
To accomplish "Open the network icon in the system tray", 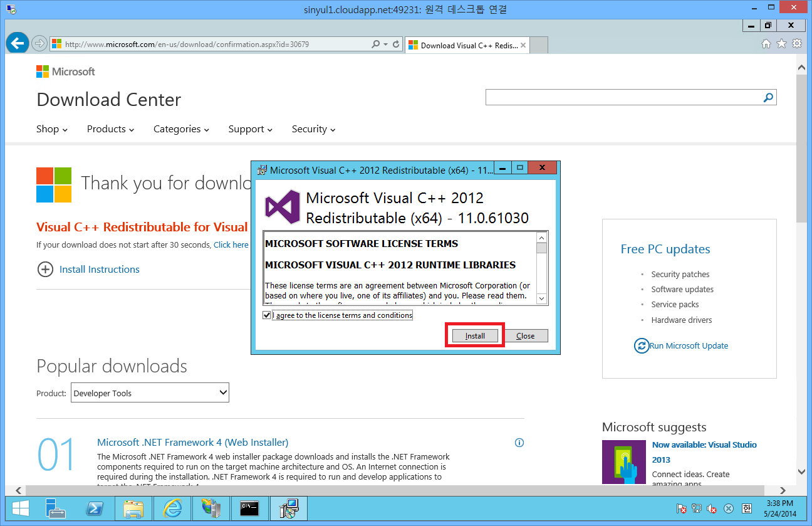I will coord(697,508).
